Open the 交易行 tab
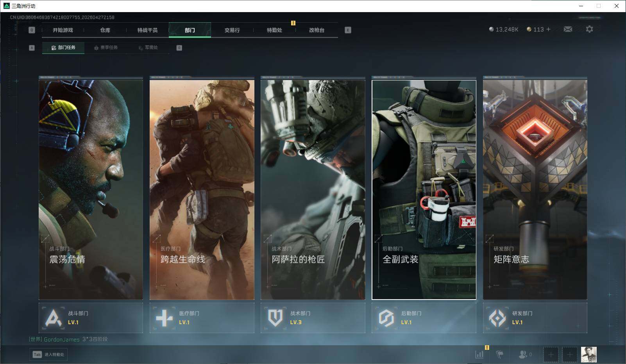626x364 pixels. pos(232,30)
